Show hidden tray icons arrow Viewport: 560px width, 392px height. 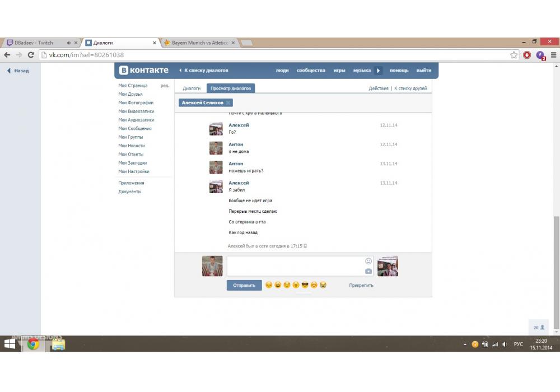click(465, 344)
